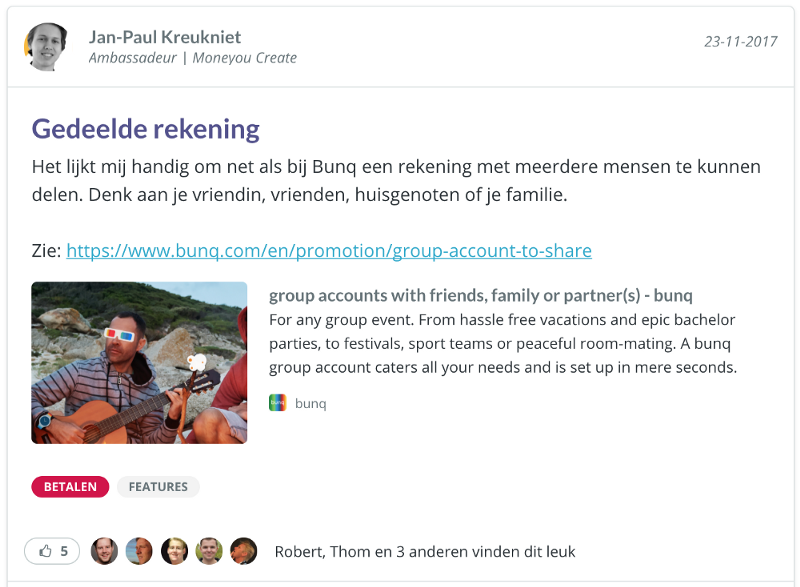Open the fourth liker's avatar

209,551
